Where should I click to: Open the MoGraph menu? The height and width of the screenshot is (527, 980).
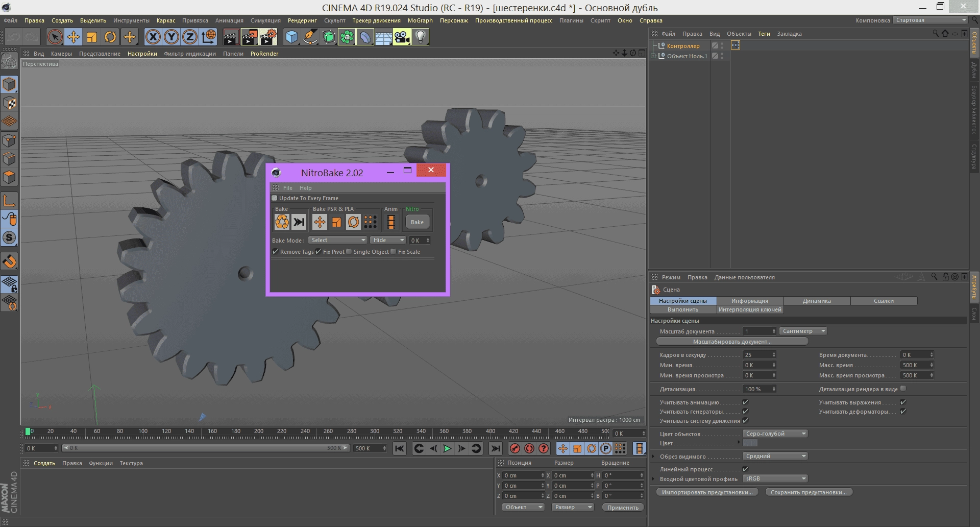pos(420,20)
